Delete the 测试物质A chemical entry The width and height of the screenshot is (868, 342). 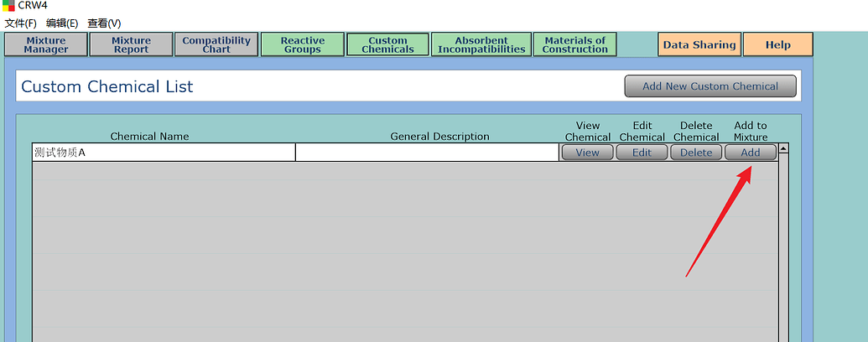click(696, 153)
